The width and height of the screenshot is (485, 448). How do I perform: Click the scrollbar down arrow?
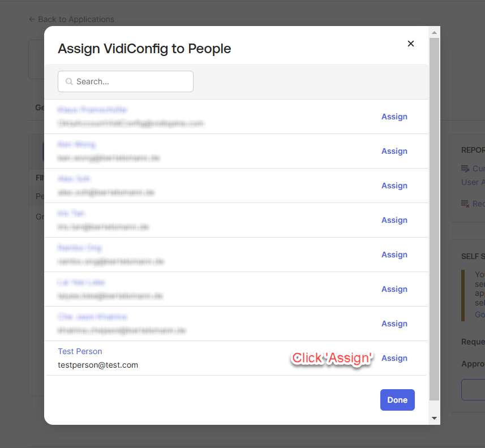[x=434, y=418]
